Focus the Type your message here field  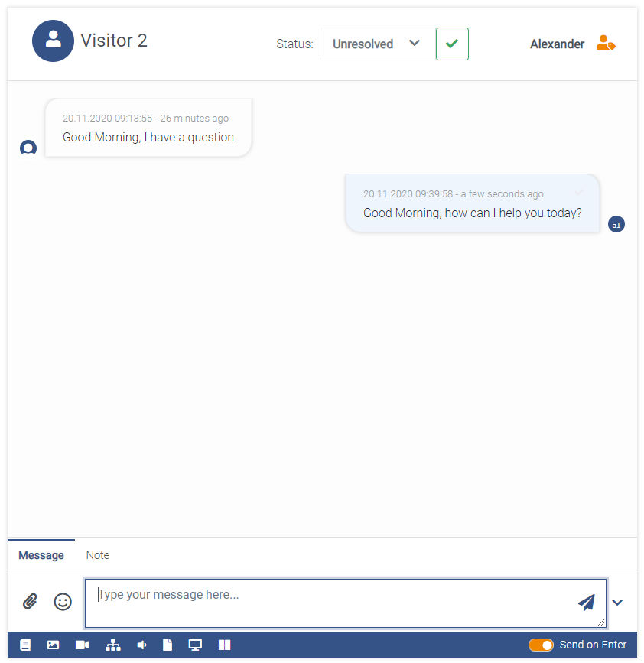[346, 603]
